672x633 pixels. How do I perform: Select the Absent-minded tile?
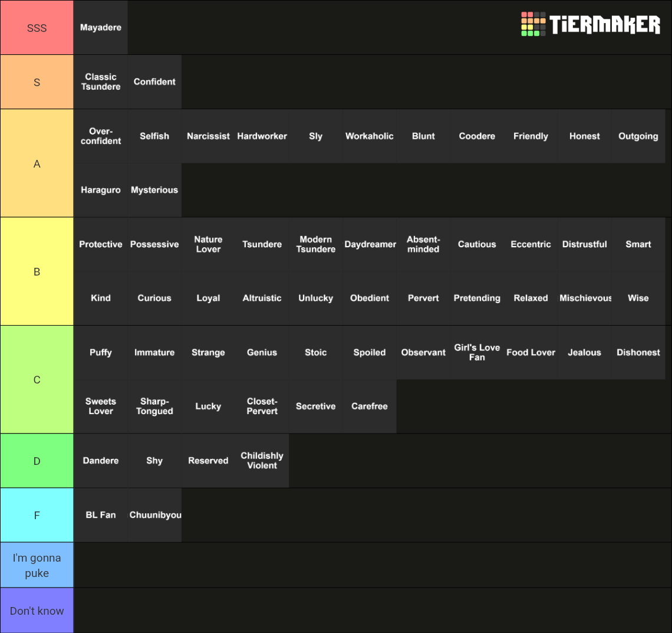(x=423, y=244)
